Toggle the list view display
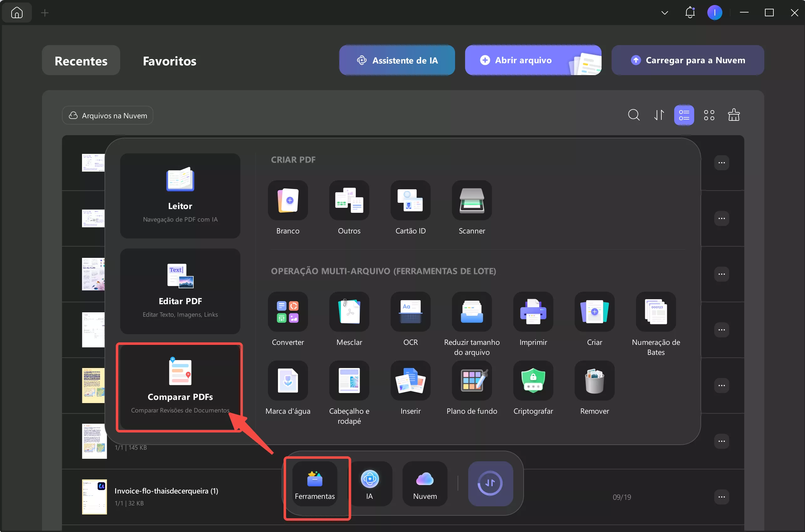The width and height of the screenshot is (805, 532). (x=684, y=115)
